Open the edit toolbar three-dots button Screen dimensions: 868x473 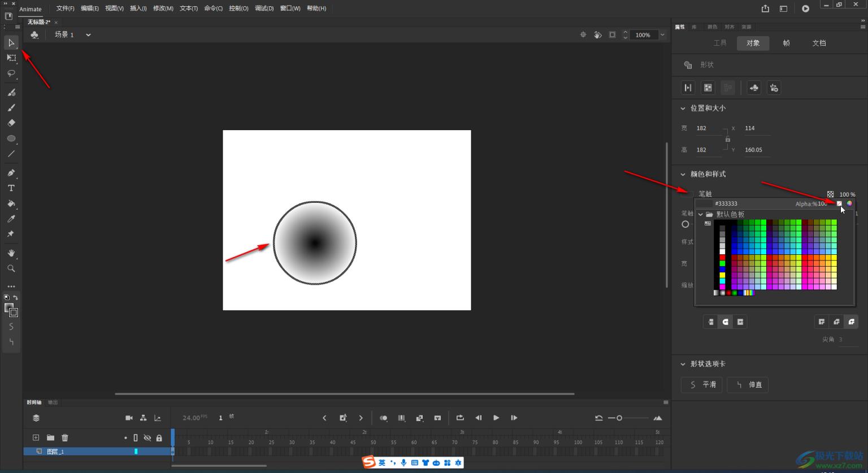pos(11,286)
